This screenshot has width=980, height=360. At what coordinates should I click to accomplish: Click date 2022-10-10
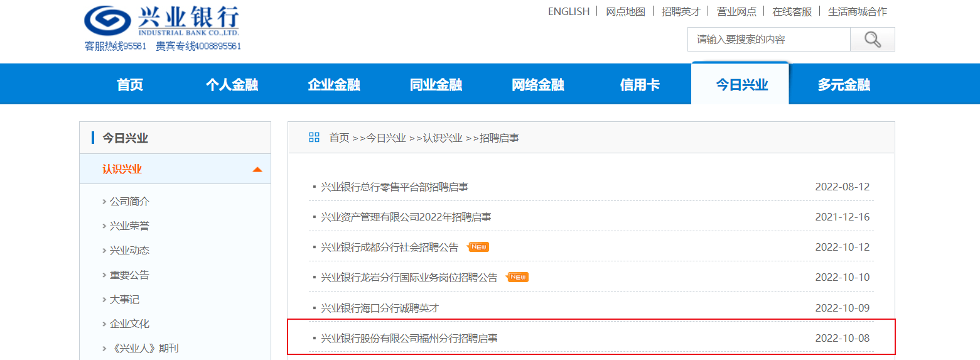pyautogui.click(x=843, y=277)
